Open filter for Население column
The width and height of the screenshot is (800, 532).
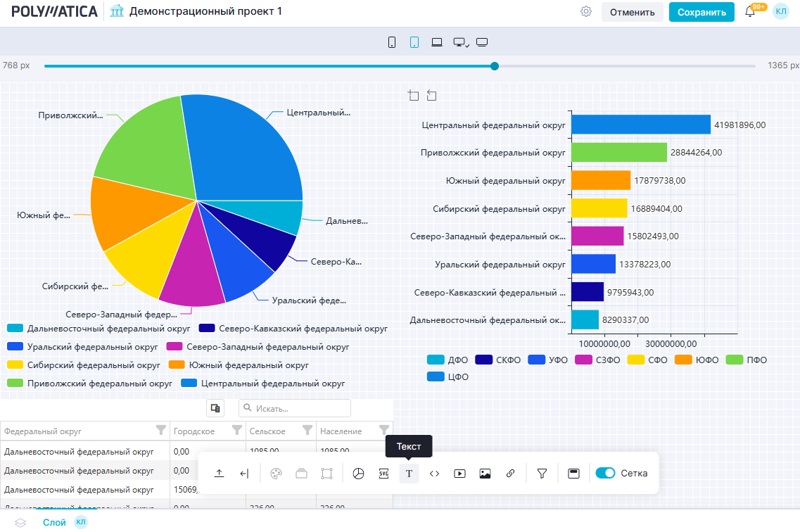384,430
